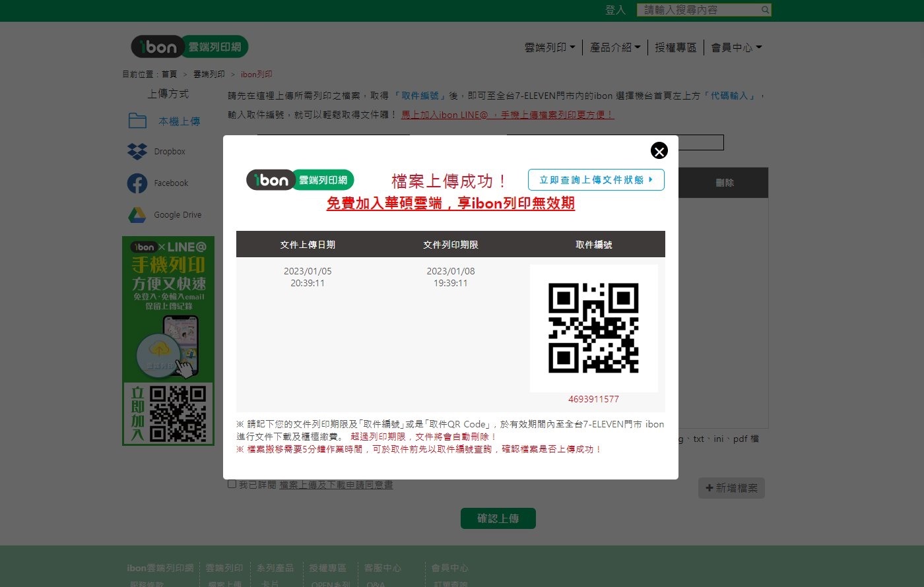Open the 雲端列印 dropdown menu
This screenshot has height=587, width=924.
coord(550,47)
